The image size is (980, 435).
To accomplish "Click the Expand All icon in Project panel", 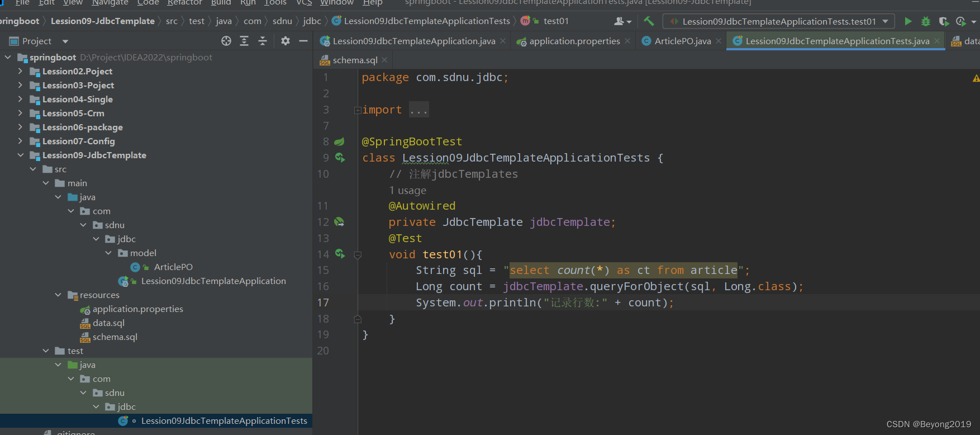I will pos(244,41).
